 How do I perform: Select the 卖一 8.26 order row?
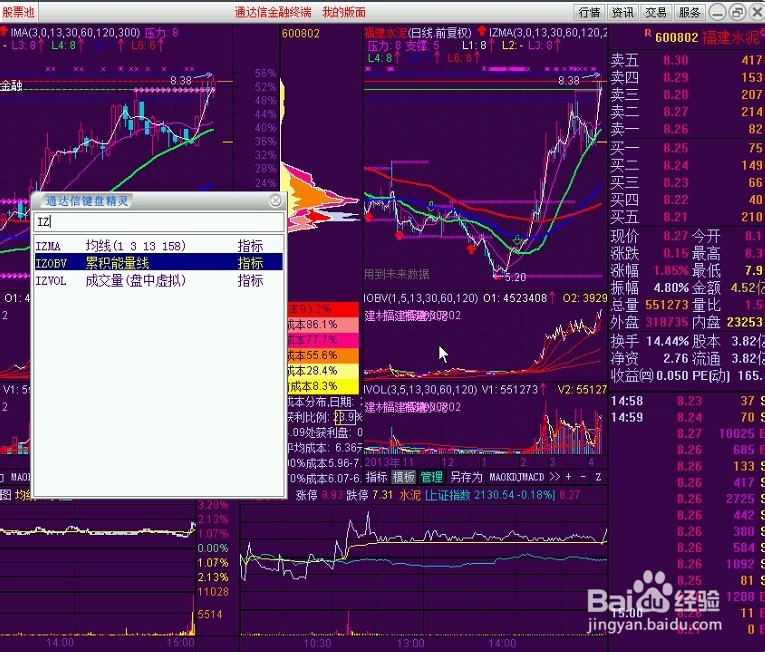[x=686, y=129]
